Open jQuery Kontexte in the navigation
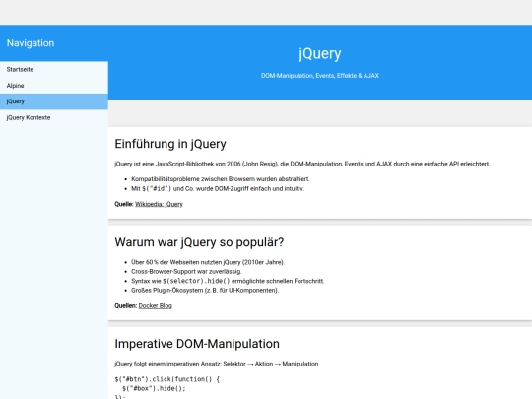This screenshot has height=399, width=532. 54,118
